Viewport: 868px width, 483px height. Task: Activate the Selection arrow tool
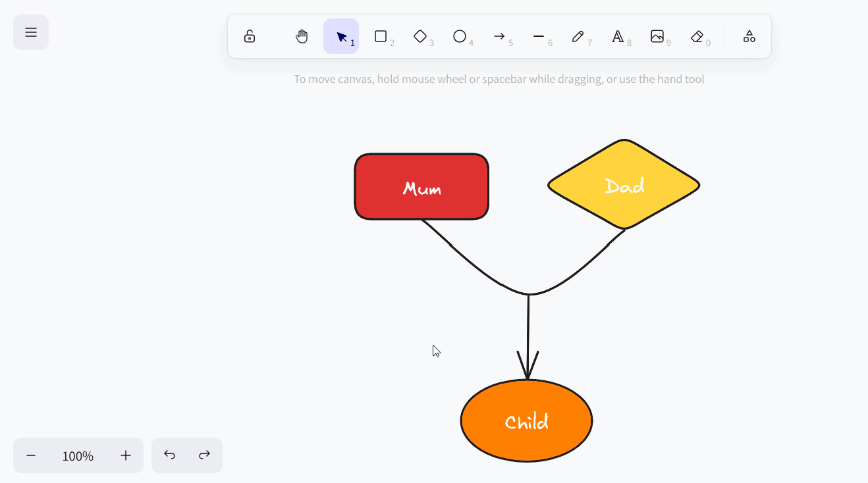click(x=341, y=36)
